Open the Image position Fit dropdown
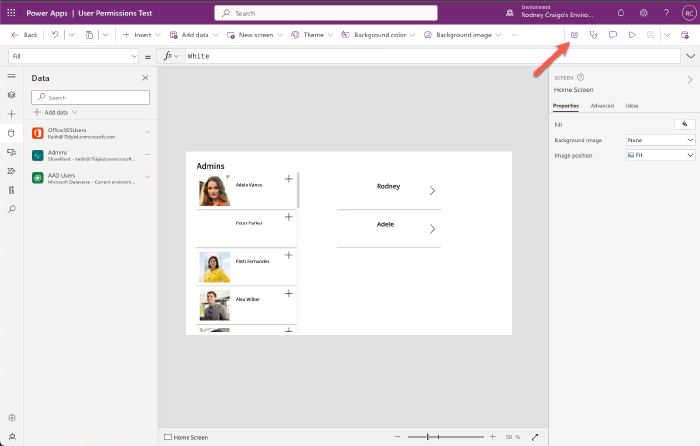 click(x=660, y=156)
